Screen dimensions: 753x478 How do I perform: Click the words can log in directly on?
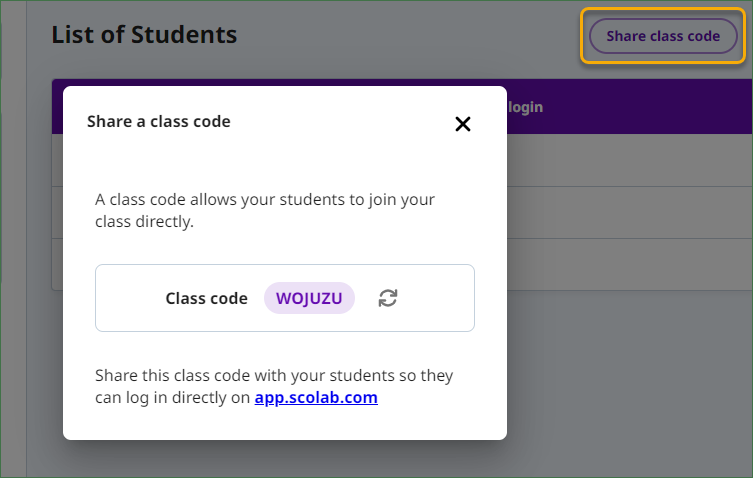pos(172,398)
